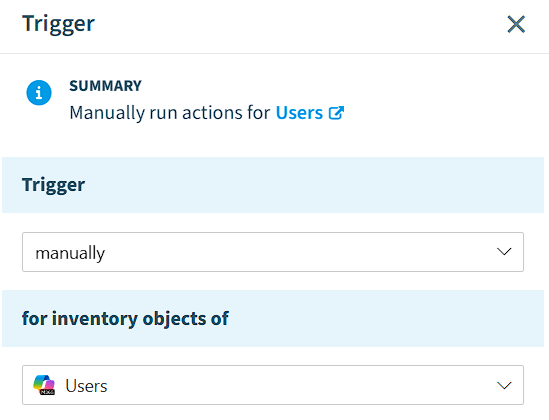Click the Microsoft 365 Copilot icon next to Users
This screenshot has height=420, width=549.
pos(44,385)
